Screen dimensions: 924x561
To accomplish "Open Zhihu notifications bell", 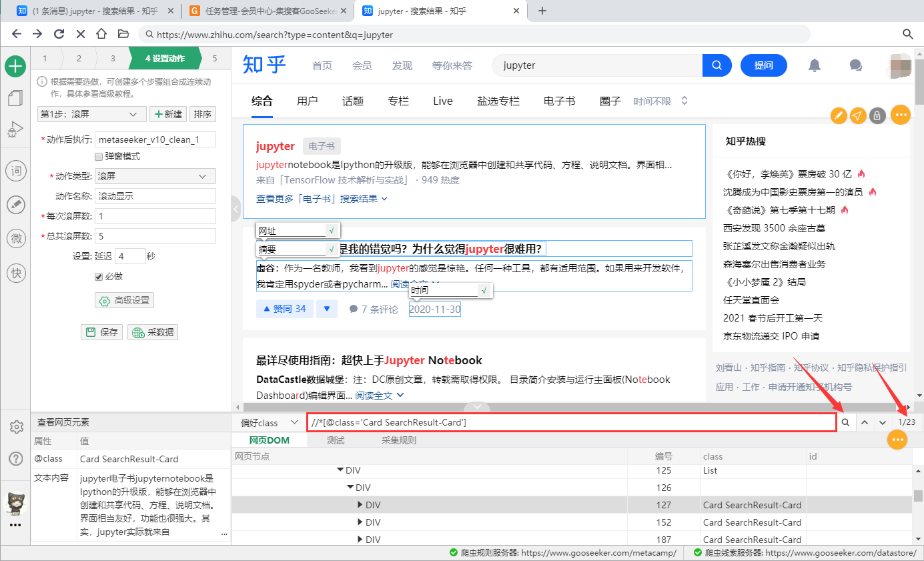I will 815,65.
